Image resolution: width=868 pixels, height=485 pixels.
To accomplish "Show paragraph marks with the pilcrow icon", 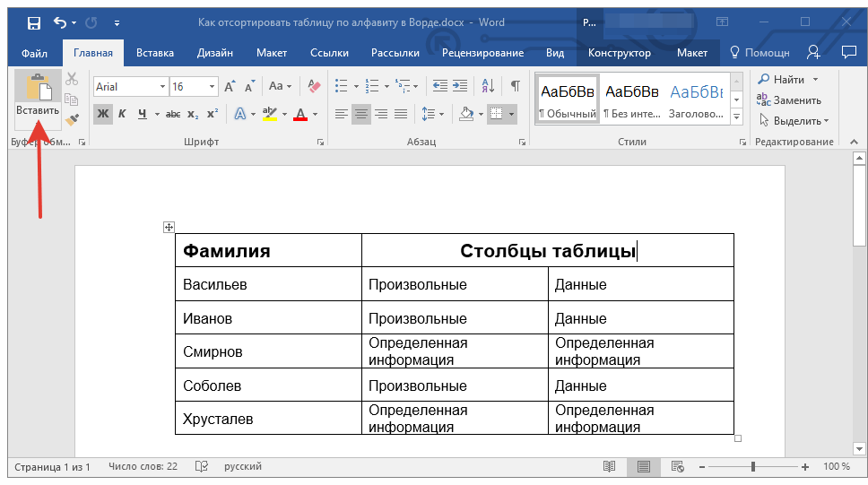I will pyautogui.click(x=515, y=86).
